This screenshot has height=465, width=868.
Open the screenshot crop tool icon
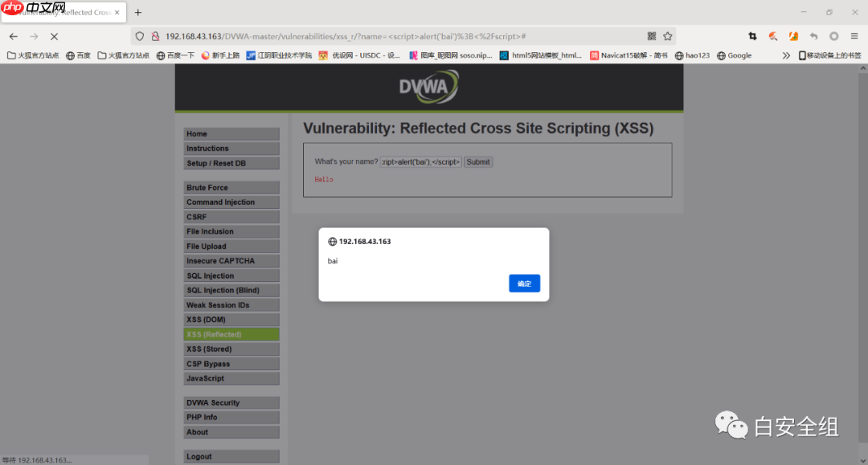point(752,36)
